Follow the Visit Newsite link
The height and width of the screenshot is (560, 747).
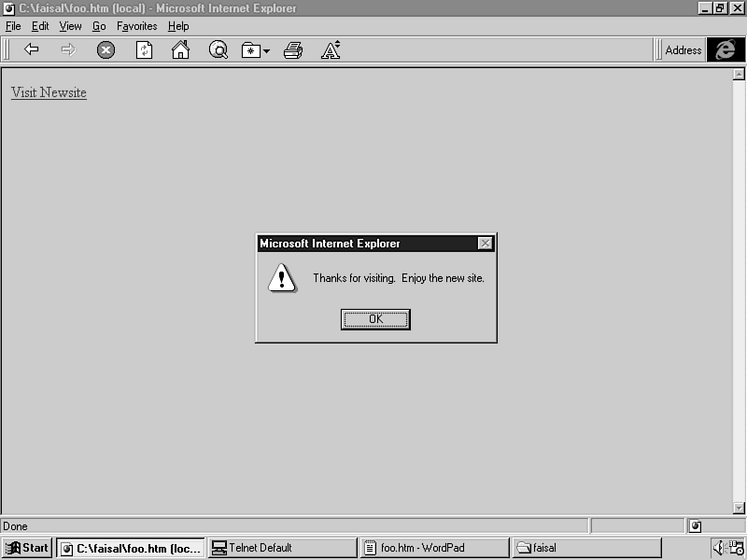[x=49, y=92]
